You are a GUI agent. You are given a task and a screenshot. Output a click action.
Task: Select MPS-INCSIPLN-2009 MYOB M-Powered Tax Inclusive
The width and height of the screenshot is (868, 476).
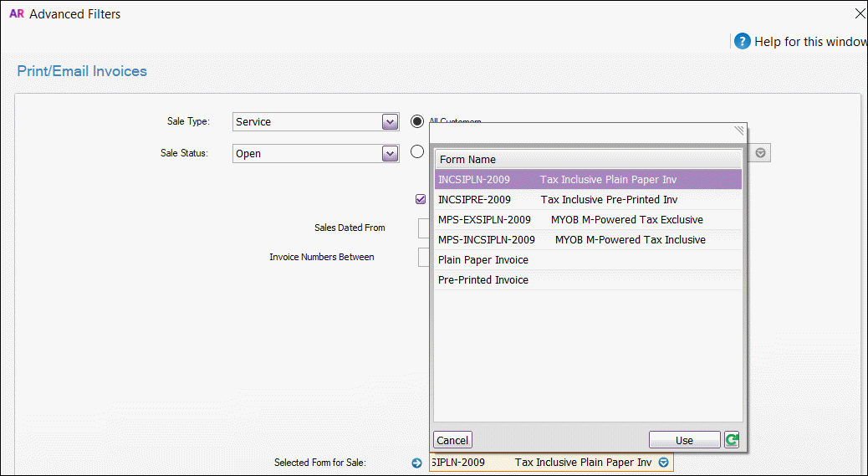(x=588, y=239)
